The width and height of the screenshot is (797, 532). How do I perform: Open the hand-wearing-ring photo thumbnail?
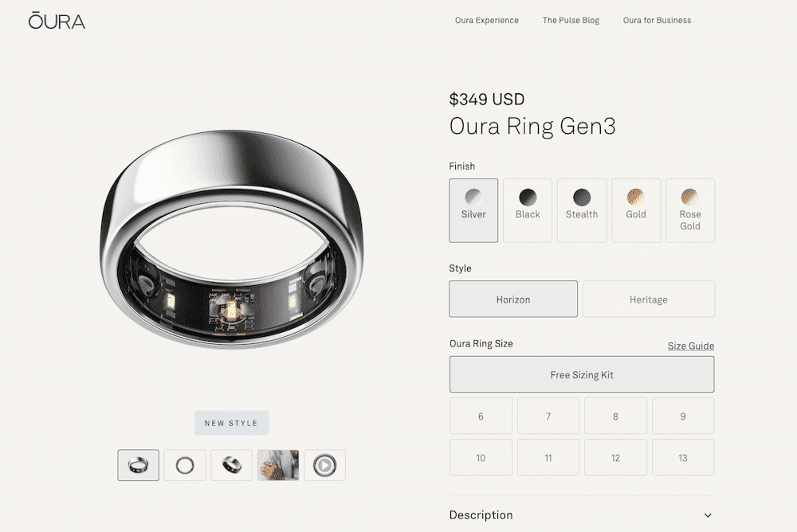pyautogui.click(x=278, y=465)
